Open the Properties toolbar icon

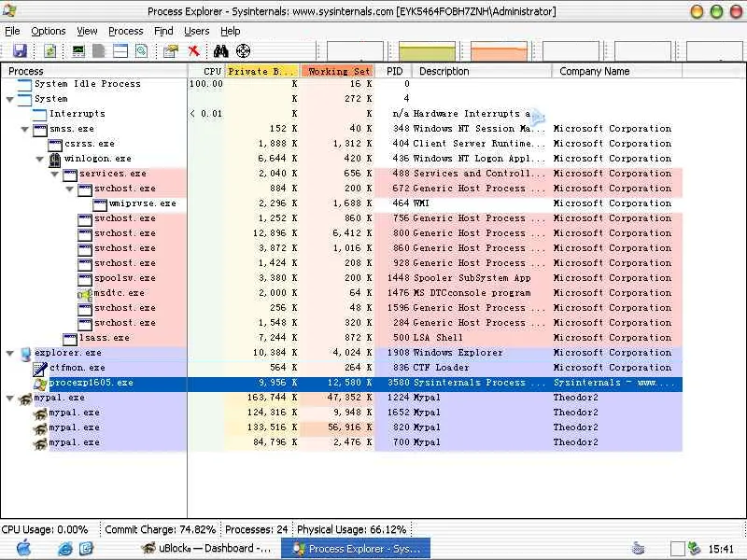click(171, 50)
